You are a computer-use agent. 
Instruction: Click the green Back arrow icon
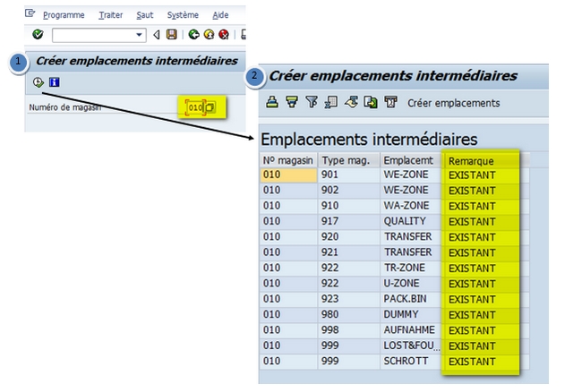tap(193, 35)
